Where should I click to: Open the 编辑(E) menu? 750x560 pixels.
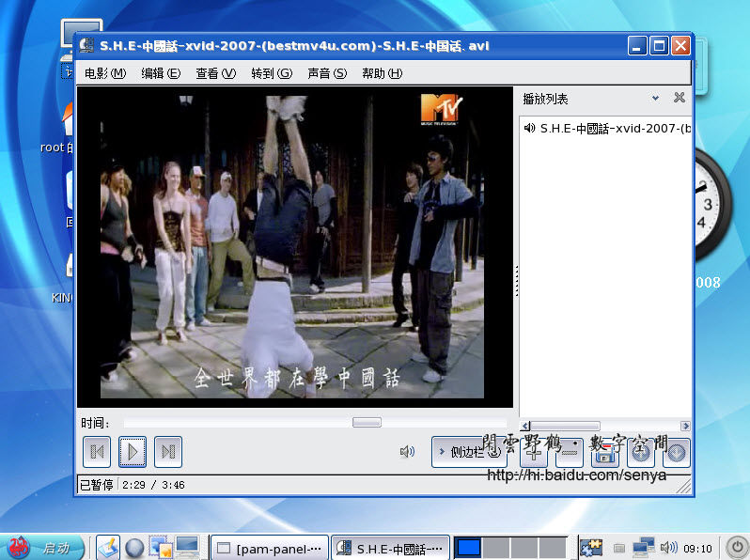(x=161, y=73)
